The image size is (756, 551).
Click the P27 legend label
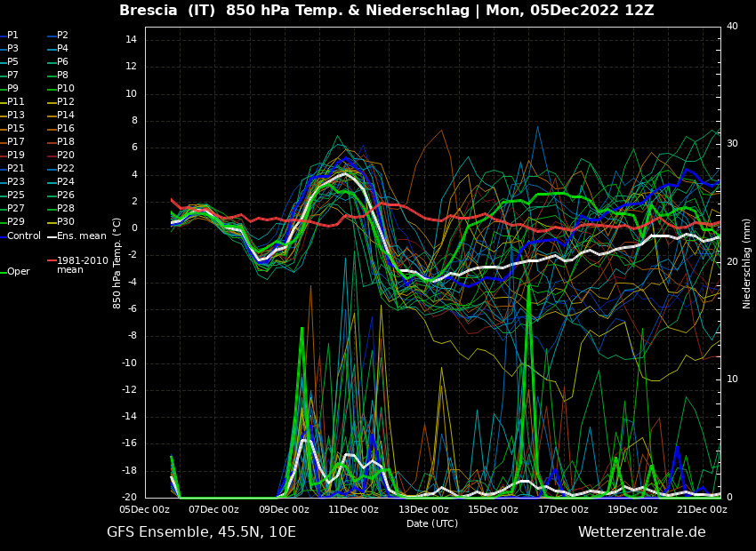tap(16, 209)
